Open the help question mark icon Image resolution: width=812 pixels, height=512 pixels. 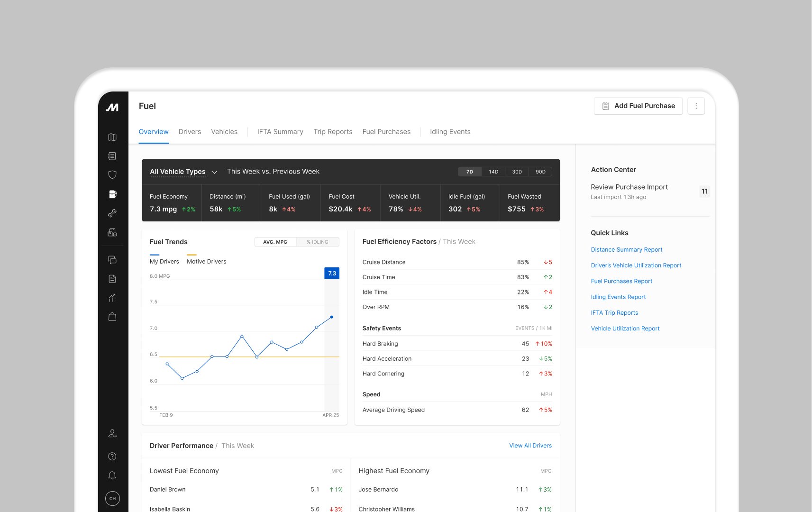coord(112,457)
